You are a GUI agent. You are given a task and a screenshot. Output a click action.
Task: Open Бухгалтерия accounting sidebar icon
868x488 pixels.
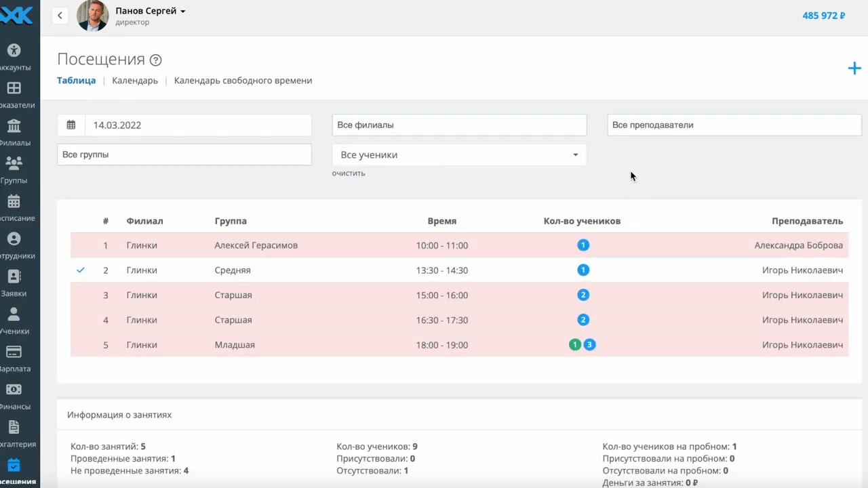(14, 427)
